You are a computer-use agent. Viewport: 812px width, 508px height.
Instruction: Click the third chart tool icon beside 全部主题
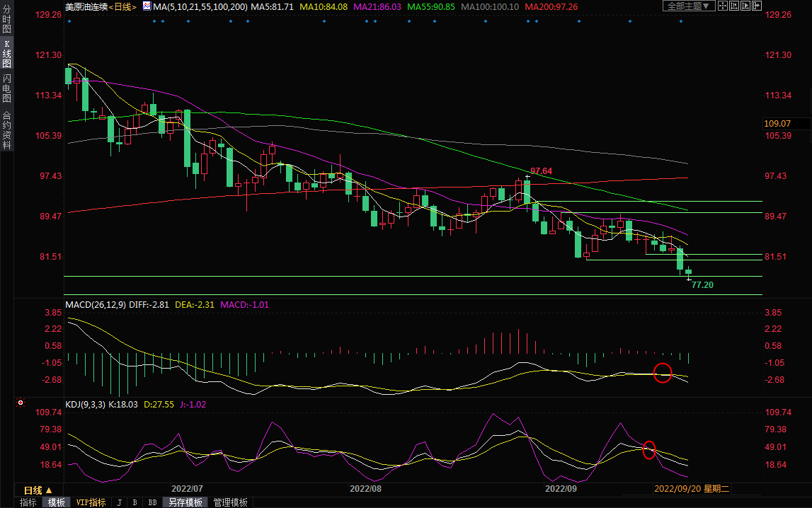point(745,6)
